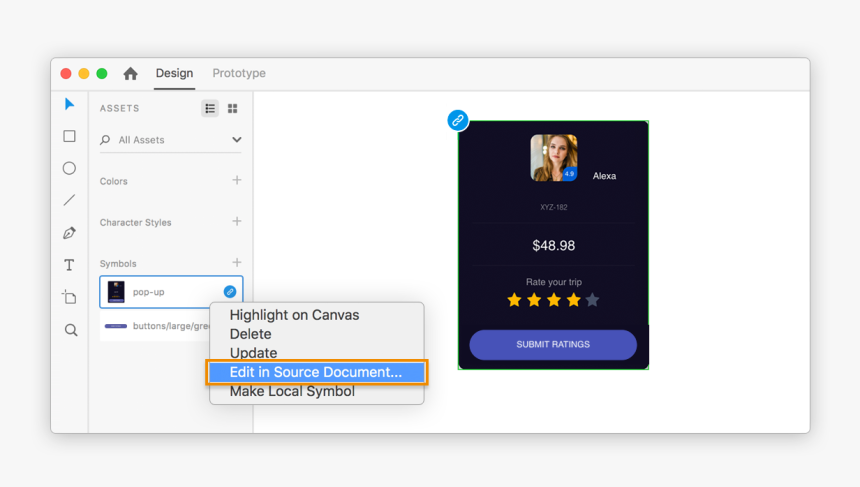Click Alexa's profile photo on canvas

553,158
